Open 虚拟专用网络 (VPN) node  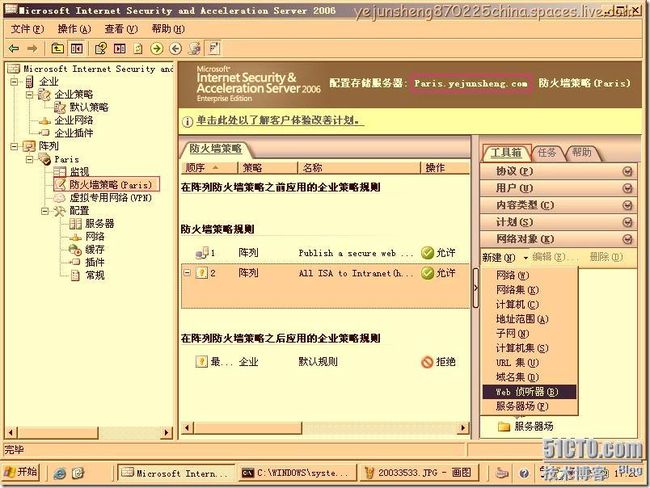coord(111,198)
